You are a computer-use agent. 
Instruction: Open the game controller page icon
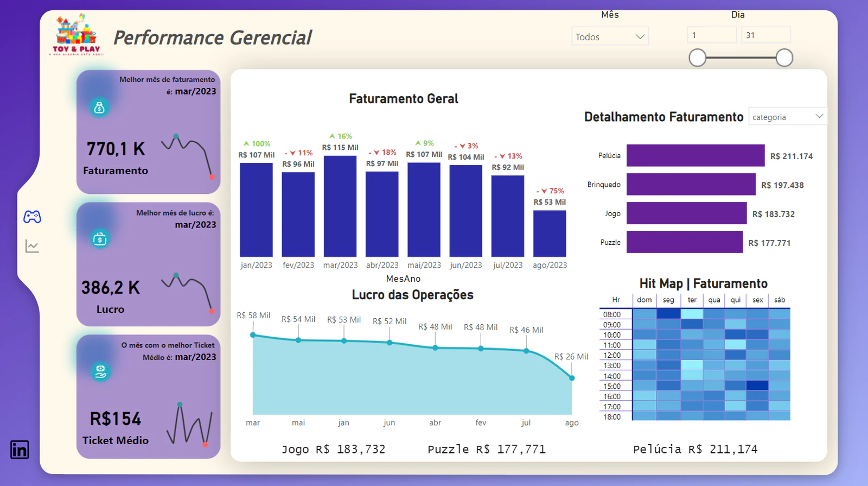(x=32, y=217)
